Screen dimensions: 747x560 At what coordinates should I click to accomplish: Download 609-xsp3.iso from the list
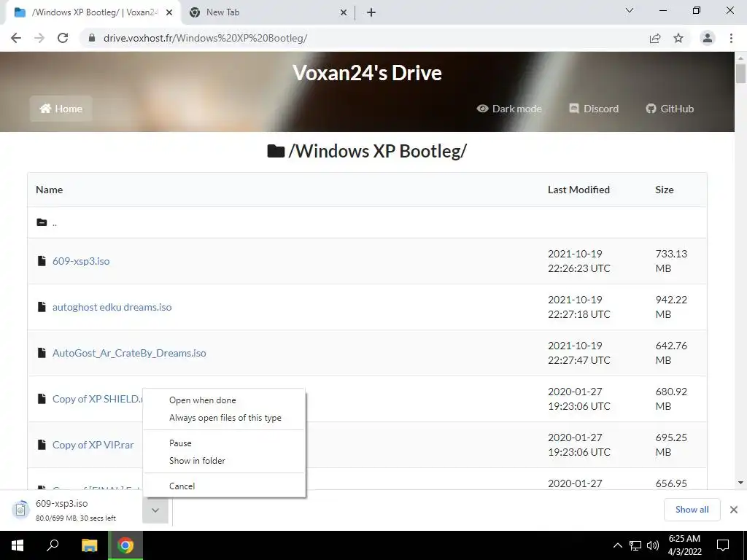click(x=81, y=261)
